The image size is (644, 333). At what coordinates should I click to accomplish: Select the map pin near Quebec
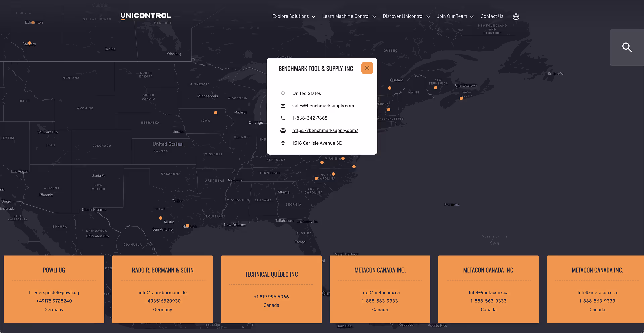tap(389, 88)
